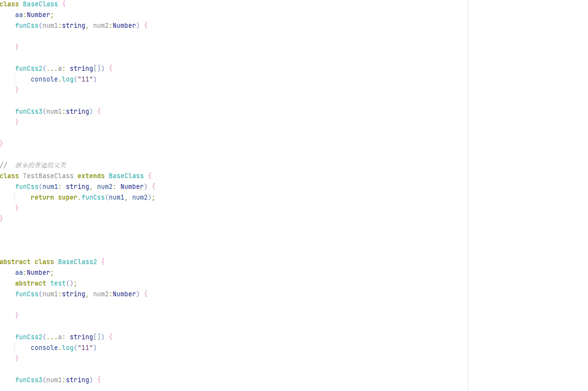Click the return keyword
588x391 pixels.
(x=42, y=197)
